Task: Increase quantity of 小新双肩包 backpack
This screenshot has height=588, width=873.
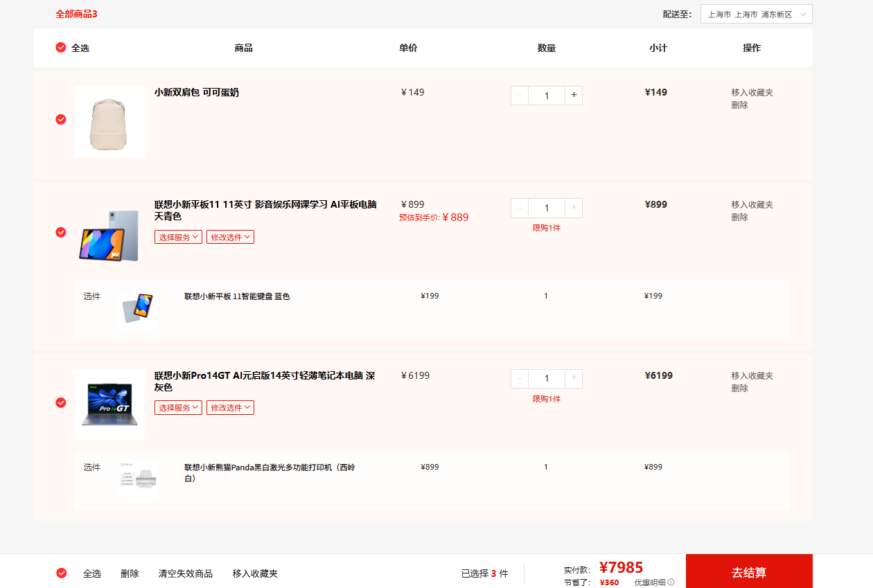Action: tap(573, 96)
